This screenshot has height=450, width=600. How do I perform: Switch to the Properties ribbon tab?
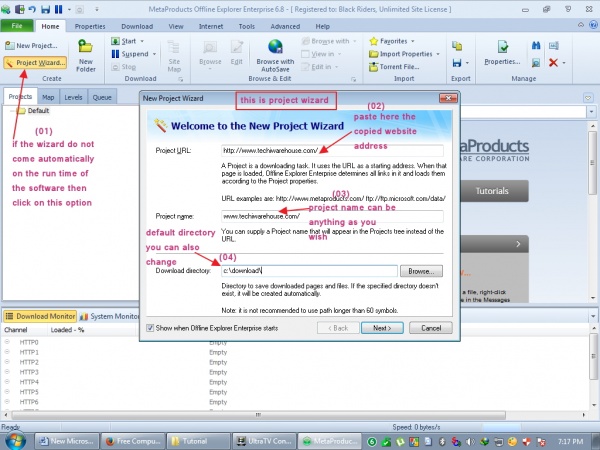[90, 26]
